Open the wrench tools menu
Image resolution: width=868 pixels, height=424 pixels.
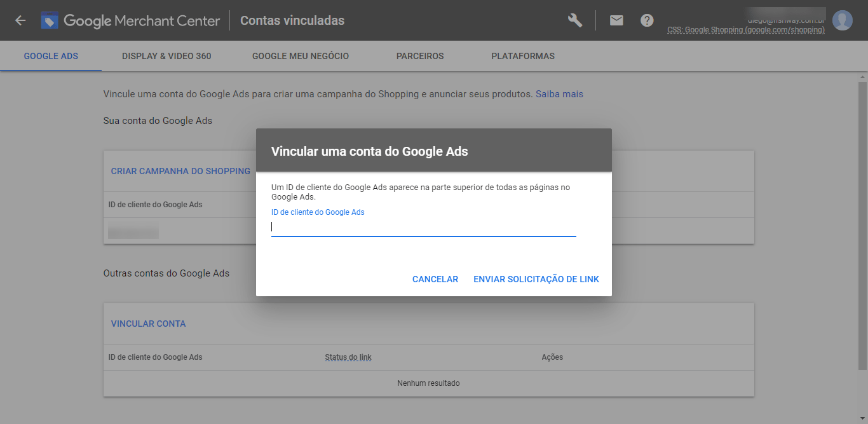coord(575,20)
